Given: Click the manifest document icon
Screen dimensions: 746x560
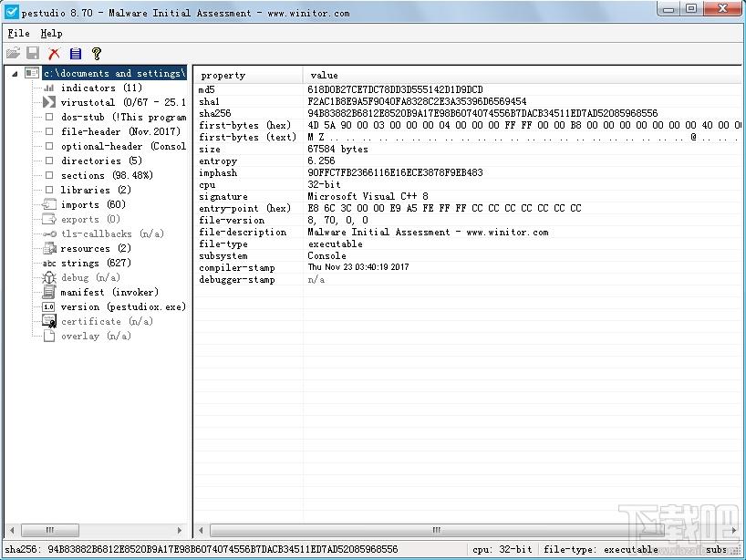Looking at the screenshot, I should click(49, 292).
